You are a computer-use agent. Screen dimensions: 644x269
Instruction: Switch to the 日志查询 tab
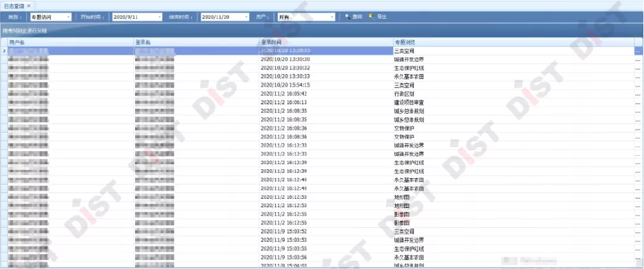pyautogui.click(x=14, y=5)
